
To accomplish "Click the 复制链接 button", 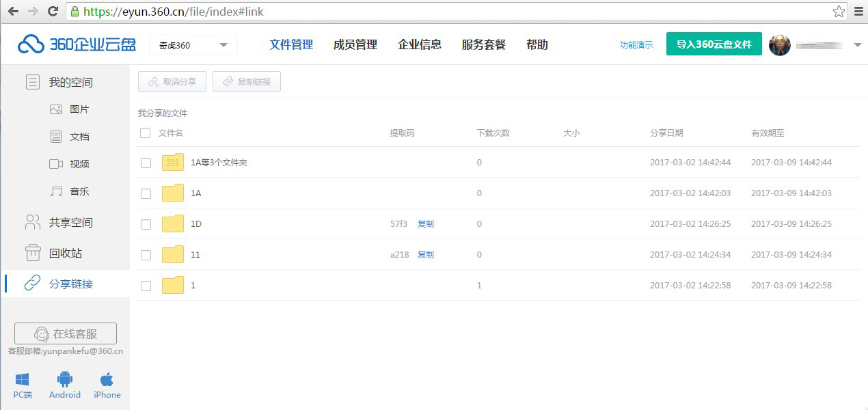I will pyautogui.click(x=247, y=81).
